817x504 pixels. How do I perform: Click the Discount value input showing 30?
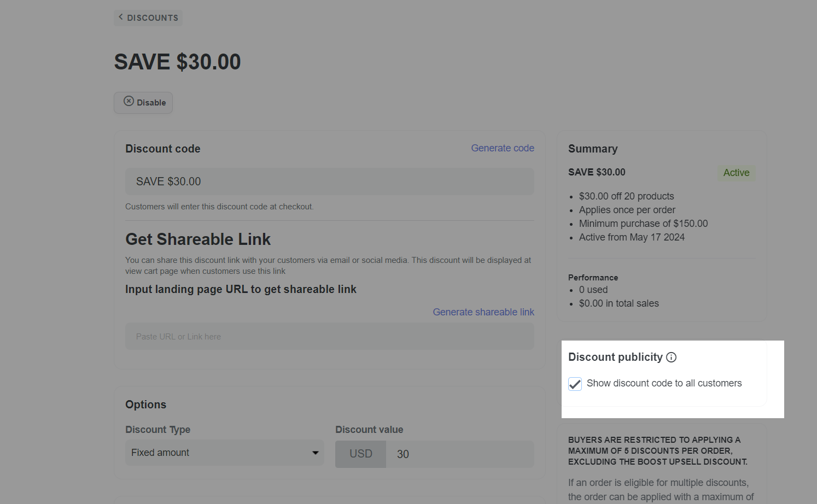(x=459, y=454)
